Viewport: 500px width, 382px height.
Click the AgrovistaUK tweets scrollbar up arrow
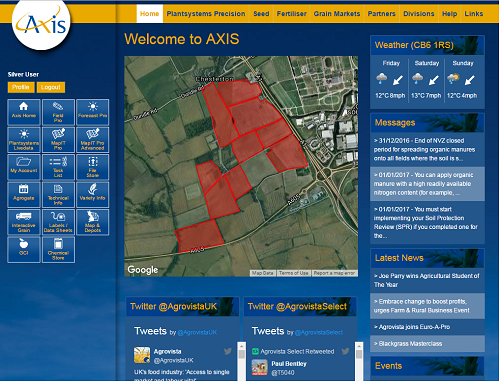(241, 346)
